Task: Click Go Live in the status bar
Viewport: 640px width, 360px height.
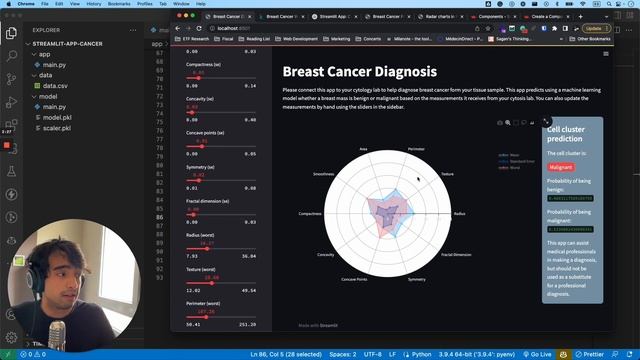Action: 537,354
